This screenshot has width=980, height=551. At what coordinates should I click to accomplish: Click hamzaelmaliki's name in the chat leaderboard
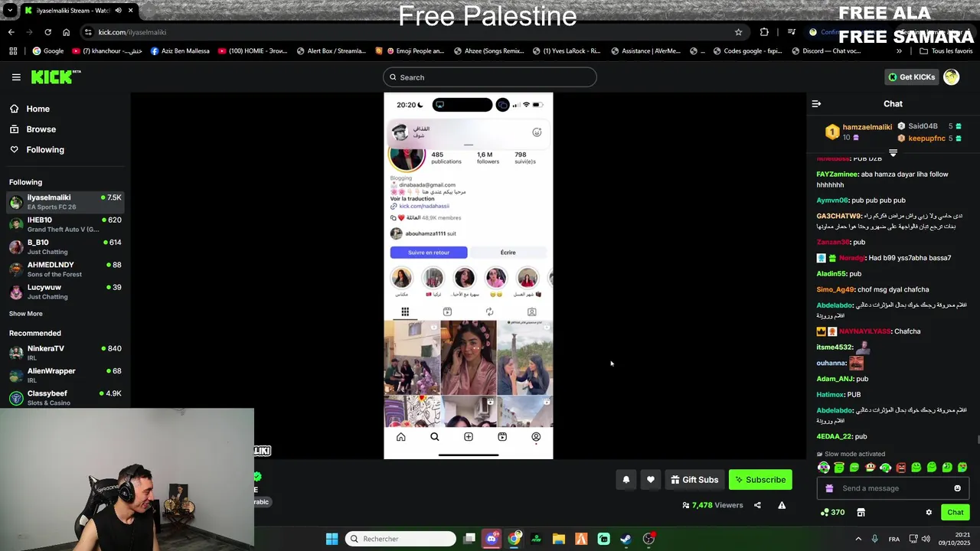(867, 127)
